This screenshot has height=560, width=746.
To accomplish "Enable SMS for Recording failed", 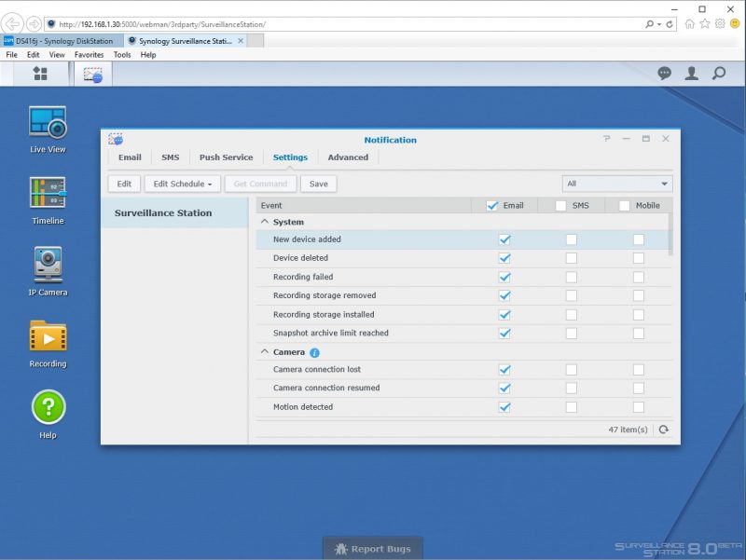I will 572,277.
